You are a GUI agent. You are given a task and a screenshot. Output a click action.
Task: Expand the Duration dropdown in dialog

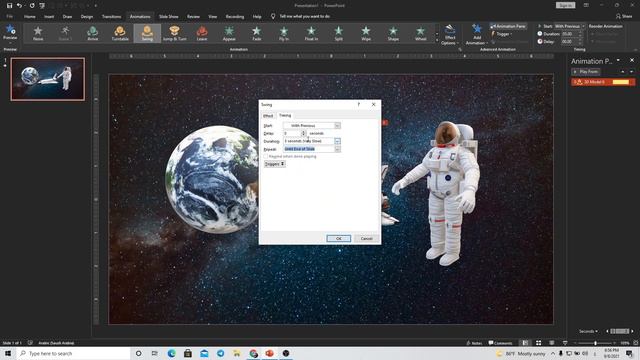click(338, 141)
